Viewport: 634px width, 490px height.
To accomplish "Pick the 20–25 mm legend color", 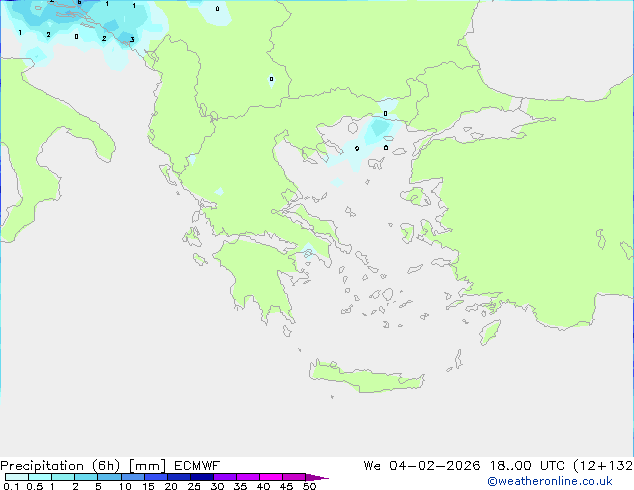I will (179, 477).
